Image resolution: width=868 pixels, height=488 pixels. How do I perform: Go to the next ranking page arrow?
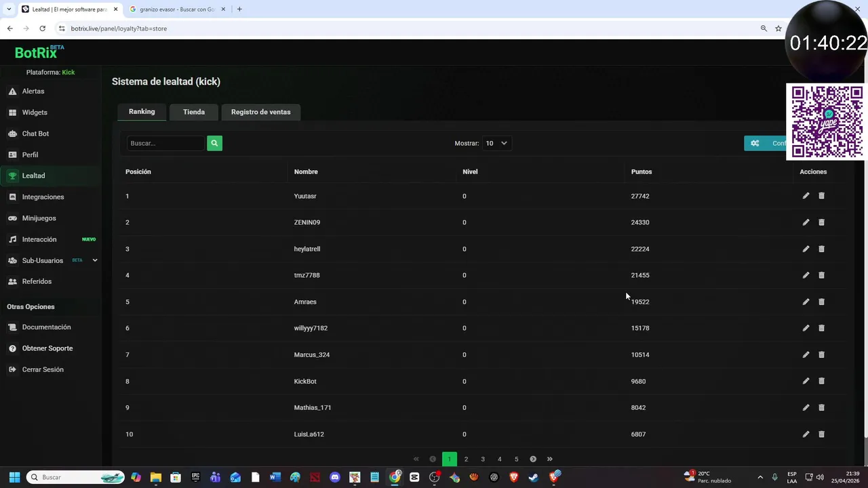(533, 459)
